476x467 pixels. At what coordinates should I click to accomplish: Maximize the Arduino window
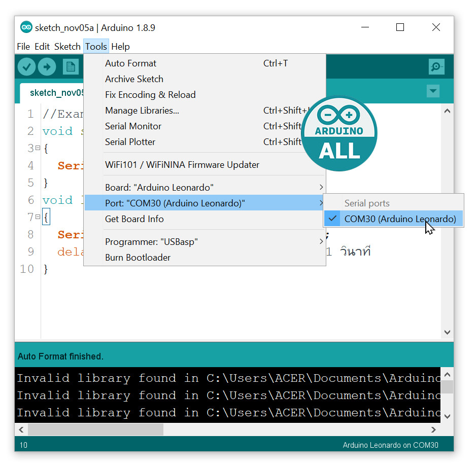[x=400, y=27]
